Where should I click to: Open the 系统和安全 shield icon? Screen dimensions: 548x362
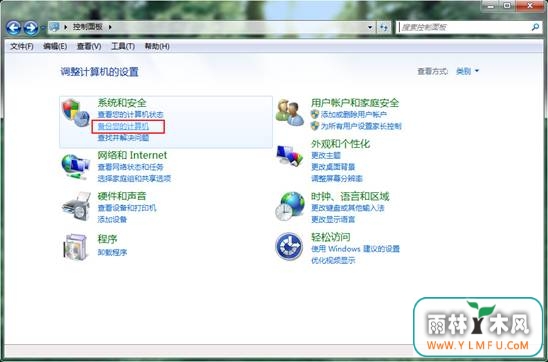(76, 113)
